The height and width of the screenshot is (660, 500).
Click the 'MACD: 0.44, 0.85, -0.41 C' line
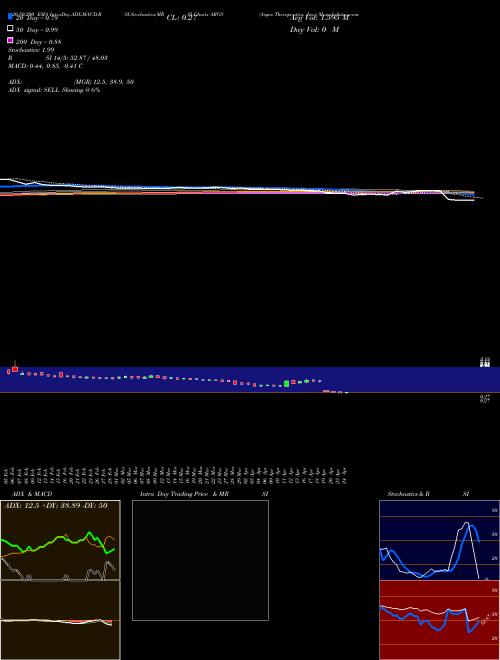(x=45, y=66)
